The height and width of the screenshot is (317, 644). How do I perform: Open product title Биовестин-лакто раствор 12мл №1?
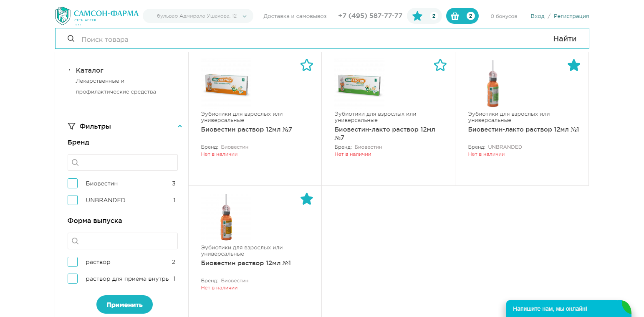coord(523,129)
